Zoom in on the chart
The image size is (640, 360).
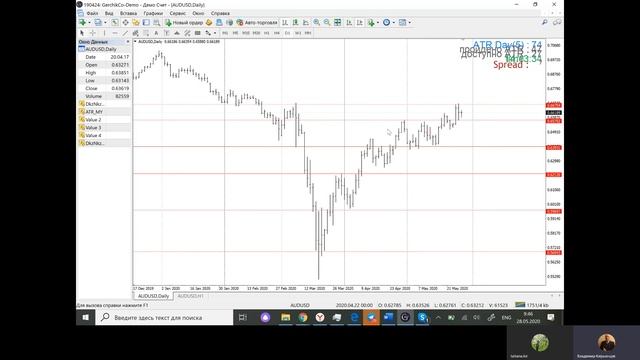point(316,22)
